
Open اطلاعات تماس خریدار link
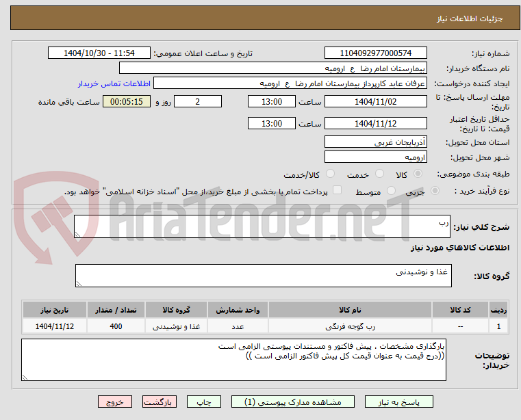pos(114,83)
